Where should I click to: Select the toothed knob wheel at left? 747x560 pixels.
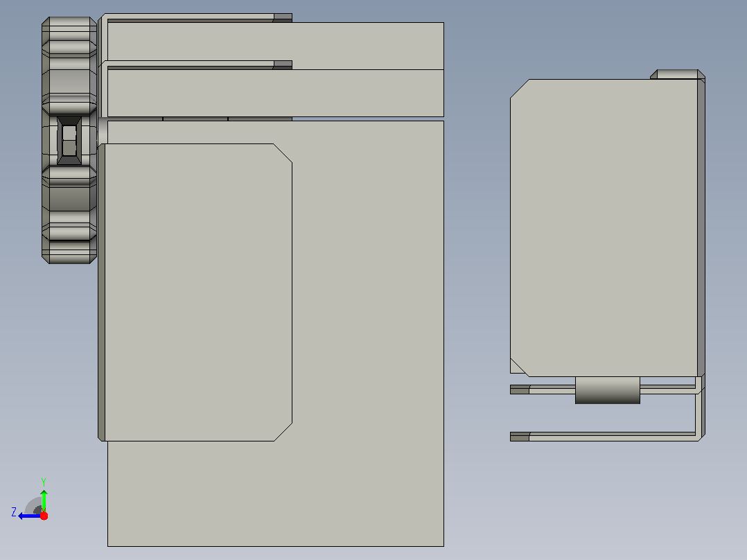point(69,140)
